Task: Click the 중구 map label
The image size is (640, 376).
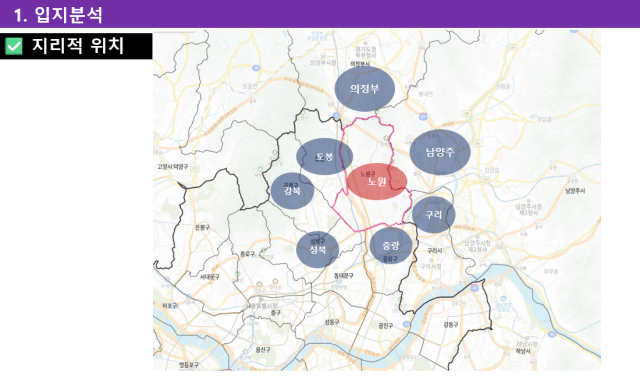Action: 276,313
